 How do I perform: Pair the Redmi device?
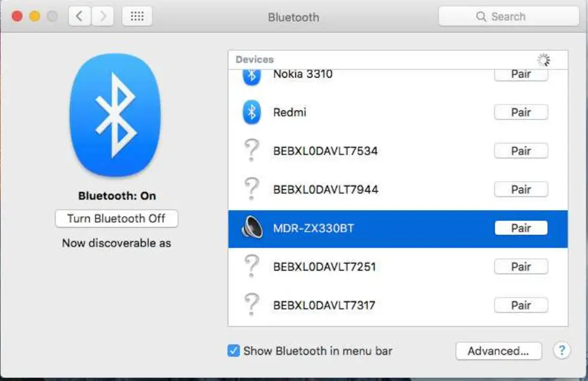[x=521, y=112]
